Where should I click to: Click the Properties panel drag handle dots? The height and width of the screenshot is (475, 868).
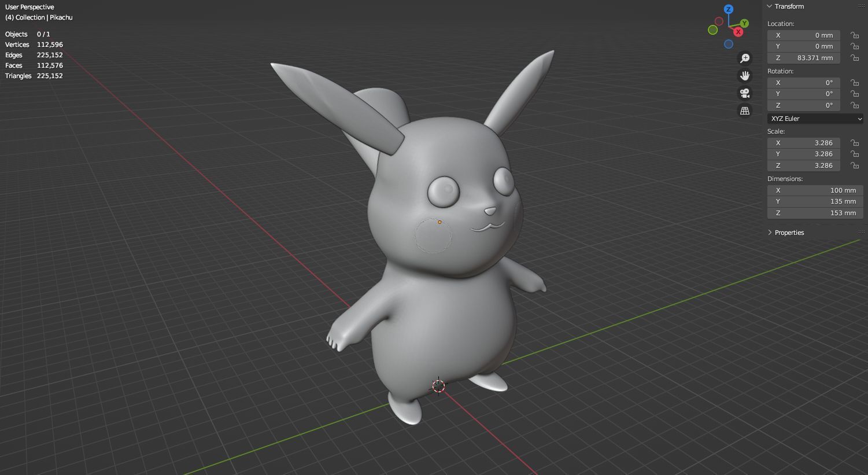pyautogui.click(x=862, y=232)
